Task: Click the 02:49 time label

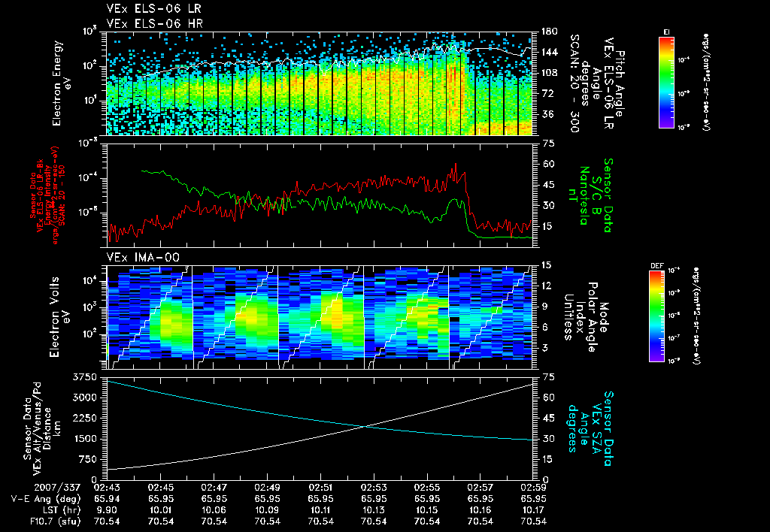Action: click(267, 488)
